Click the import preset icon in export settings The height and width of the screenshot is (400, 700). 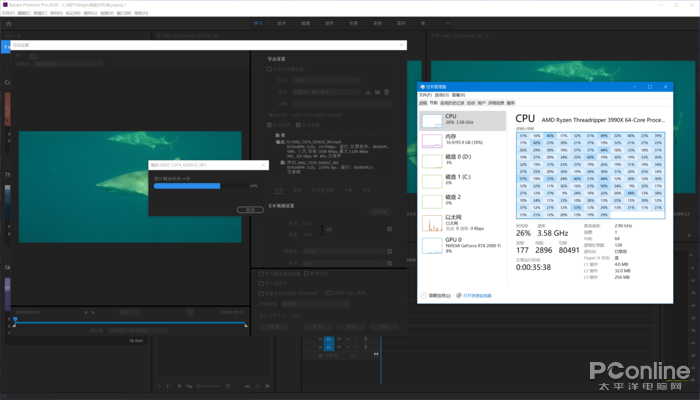click(377, 92)
